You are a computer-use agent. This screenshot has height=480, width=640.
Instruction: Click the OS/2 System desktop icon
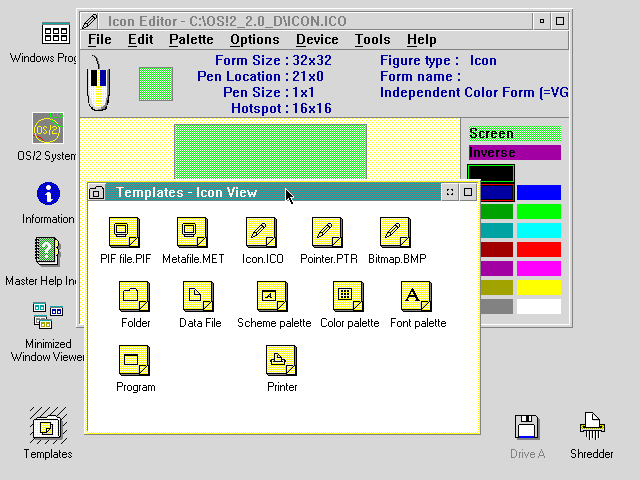coord(48,128)
